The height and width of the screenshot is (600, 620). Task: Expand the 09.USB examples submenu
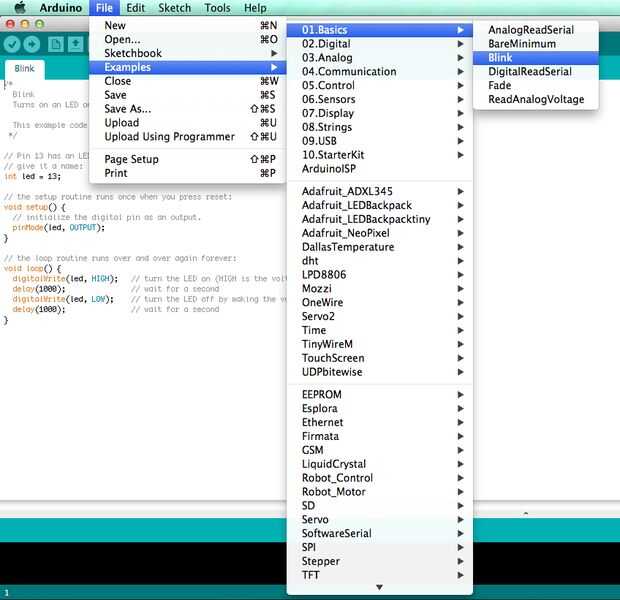click(x=379, y=141)
